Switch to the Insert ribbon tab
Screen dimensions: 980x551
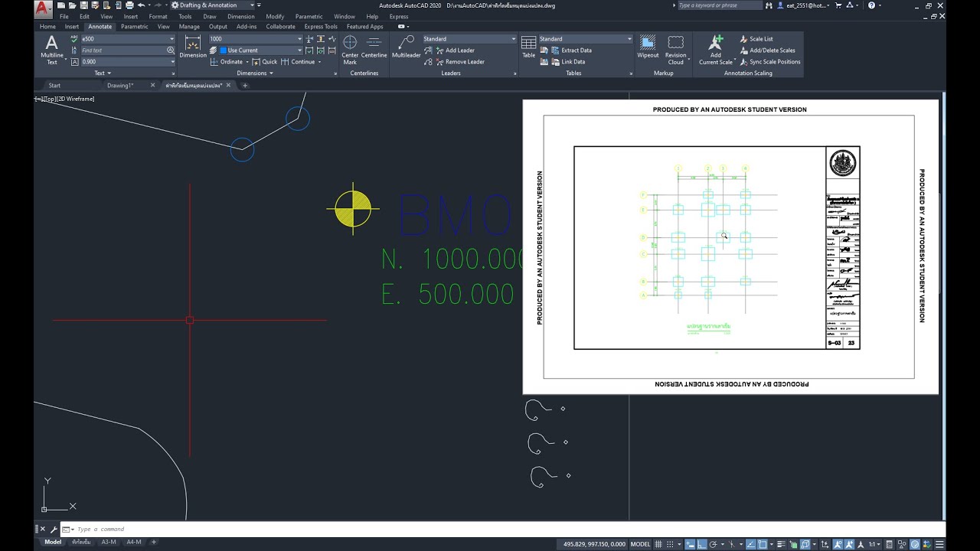click(72, 27)
